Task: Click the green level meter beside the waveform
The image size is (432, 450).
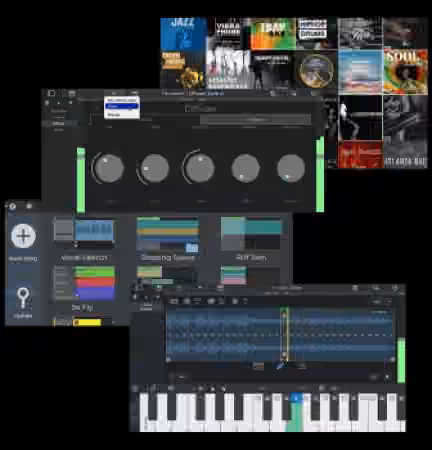Action: (401, 360)
